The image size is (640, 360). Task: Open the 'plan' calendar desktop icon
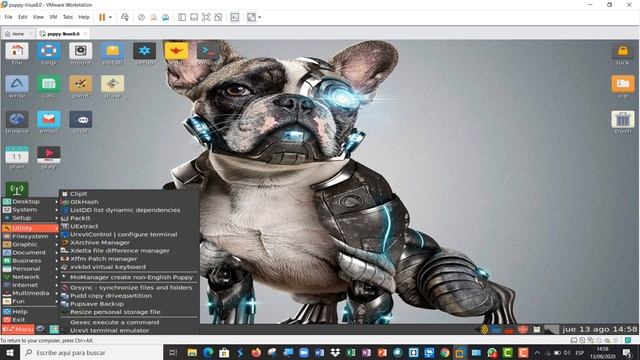(17, 156)
